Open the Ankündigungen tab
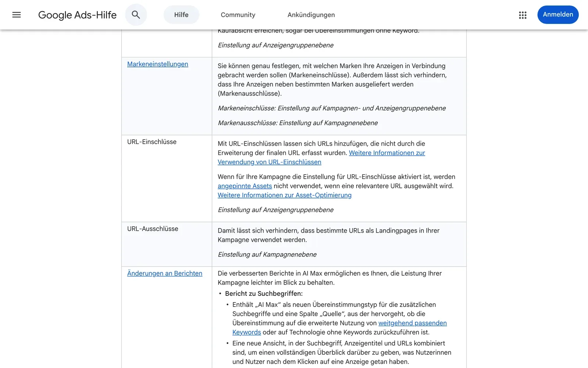 (x=311, y=15)
